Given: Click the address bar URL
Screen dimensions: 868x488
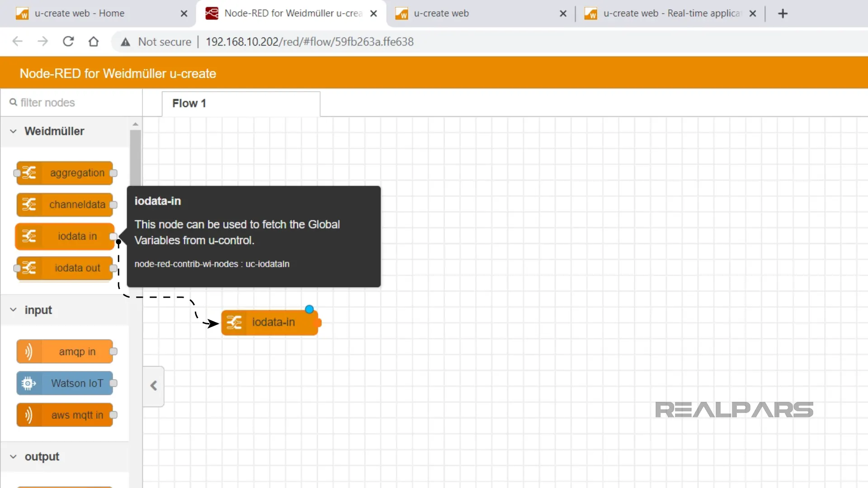Looking at the screenshot, I should tap(310, 42).
